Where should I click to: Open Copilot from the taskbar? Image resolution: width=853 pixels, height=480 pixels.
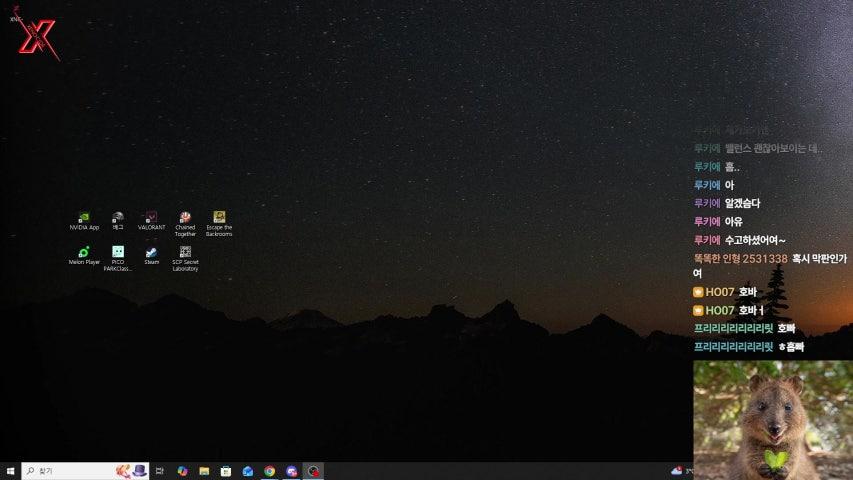(x=182, y=471)
